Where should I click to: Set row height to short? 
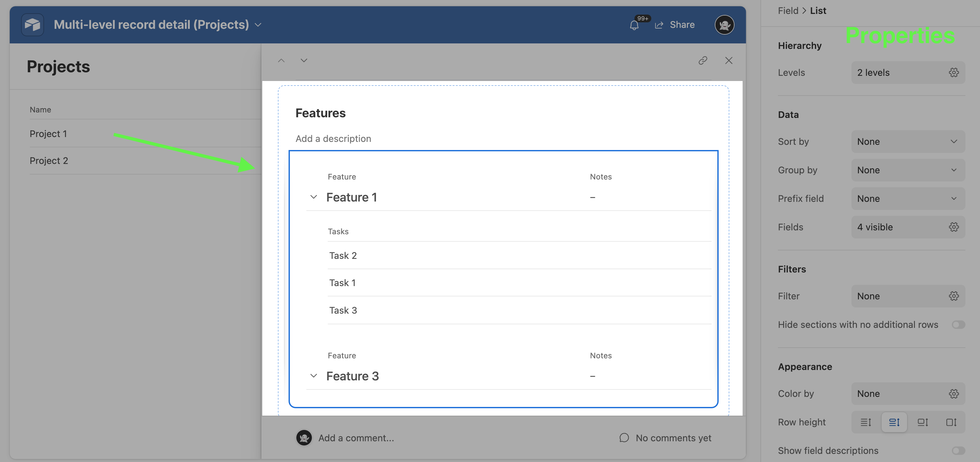865,422
